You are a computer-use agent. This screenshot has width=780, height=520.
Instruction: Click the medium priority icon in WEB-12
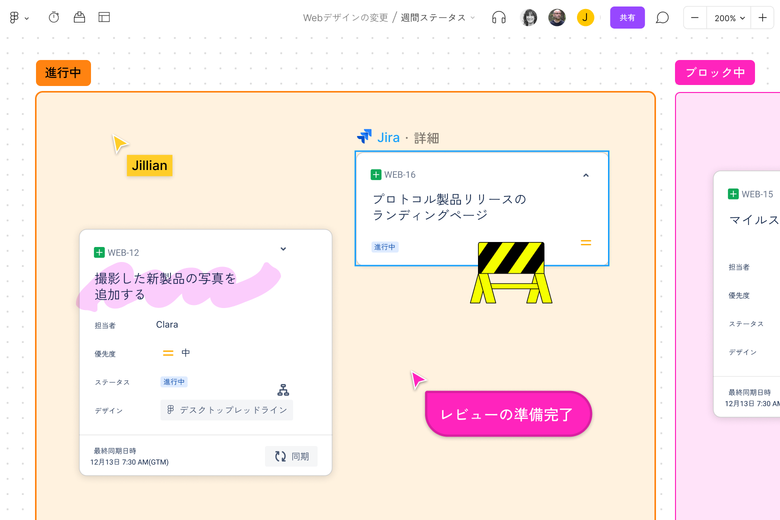click(168, 353)
